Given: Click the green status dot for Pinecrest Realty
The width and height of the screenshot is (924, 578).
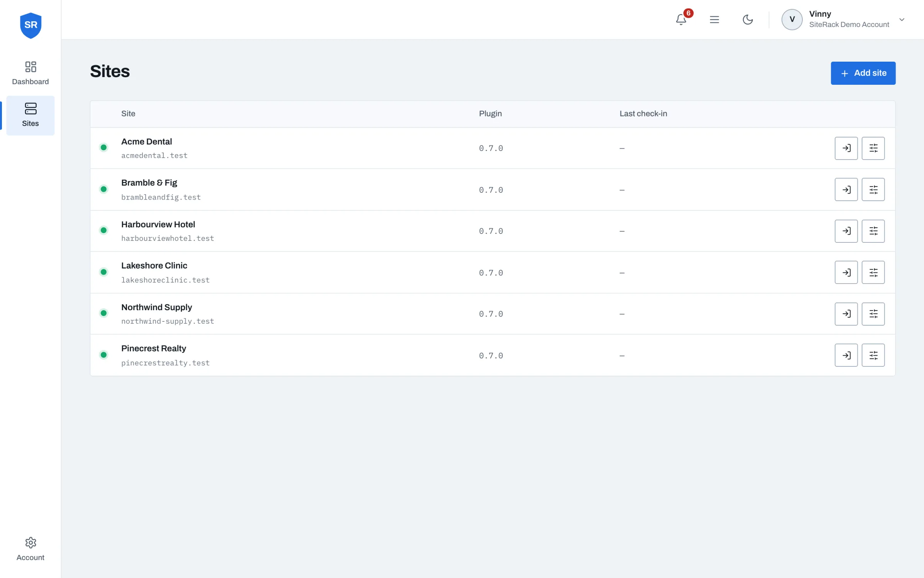Looking at the screenshot, I should [x=104, y=355].
